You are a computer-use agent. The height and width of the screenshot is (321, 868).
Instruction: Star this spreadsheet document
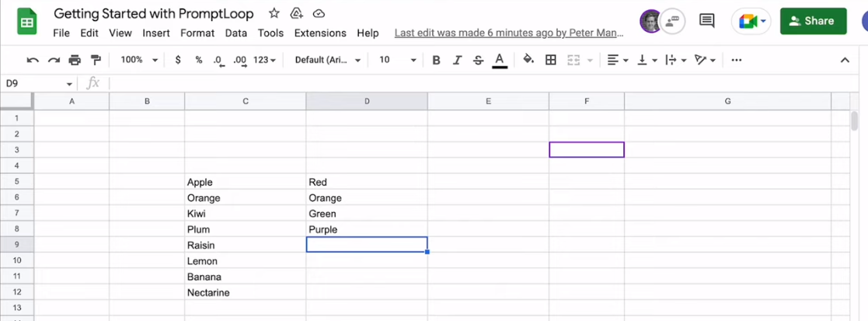[274, 14]
